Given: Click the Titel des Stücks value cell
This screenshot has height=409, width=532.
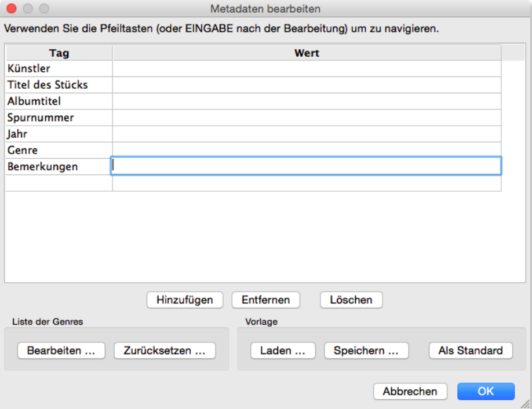Looking at the screenshot, I should (x=307, y=85).
